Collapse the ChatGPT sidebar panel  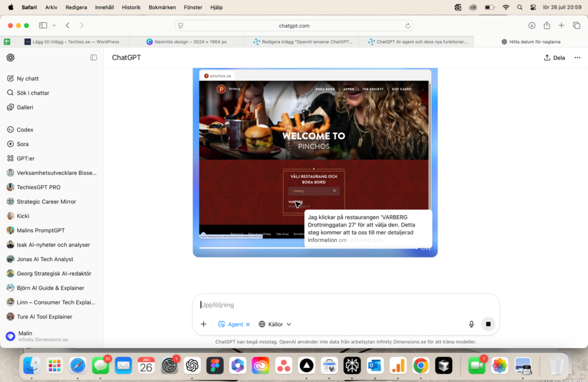click(x=94, y=57)
